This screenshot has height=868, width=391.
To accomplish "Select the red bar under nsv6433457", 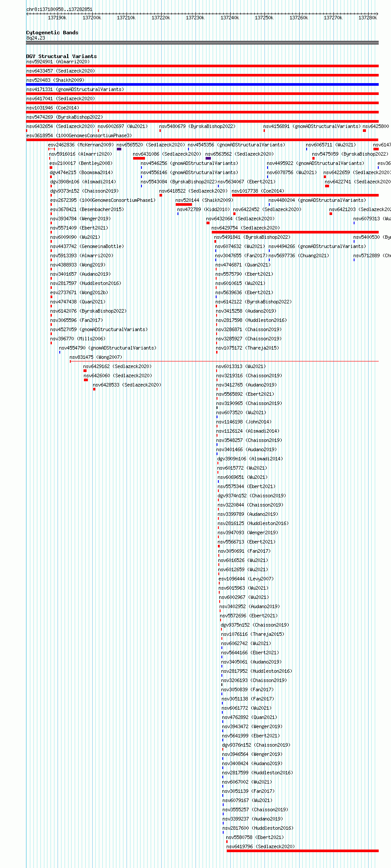I will [203, 75].
